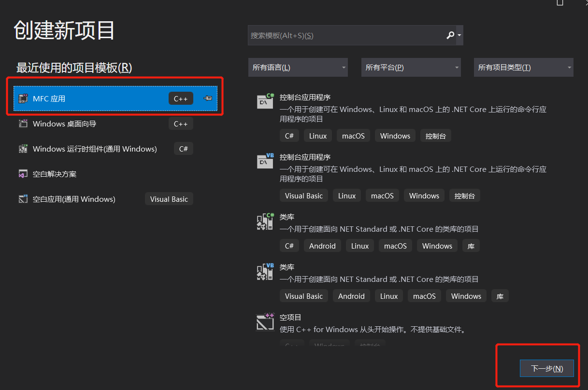Click the C++ tag on MFC 应用

coord(181,98)
